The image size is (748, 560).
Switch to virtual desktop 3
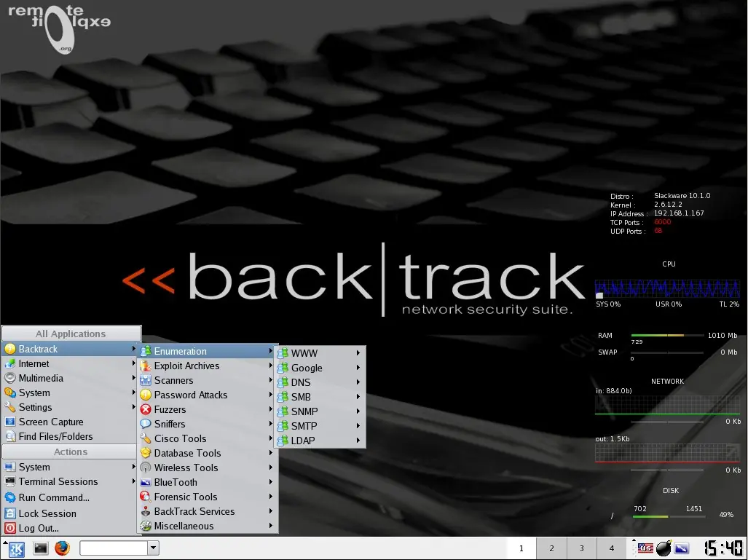[581, 548]
